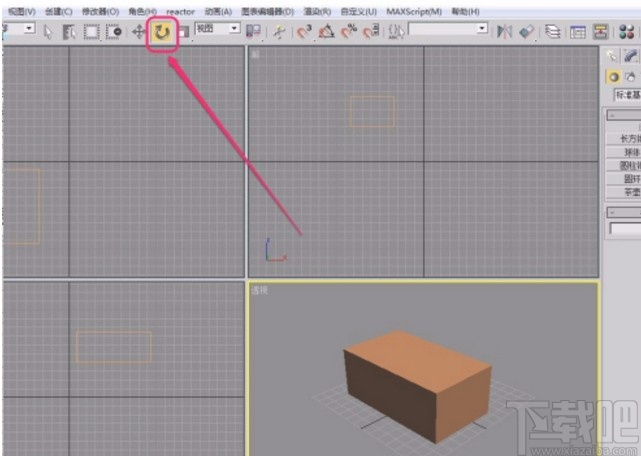The image size is (641, 456).
Task: Click the 圆柱体 cylinder button
Action: 624,166
